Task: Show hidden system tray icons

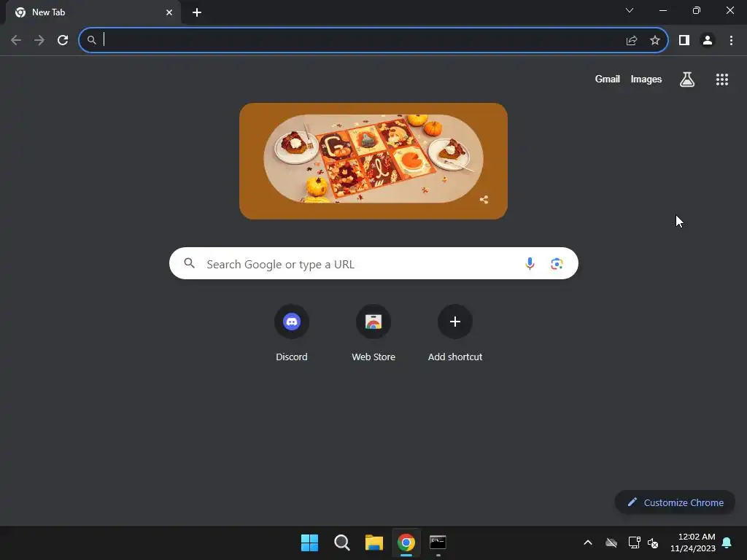Action: point(588,542)
